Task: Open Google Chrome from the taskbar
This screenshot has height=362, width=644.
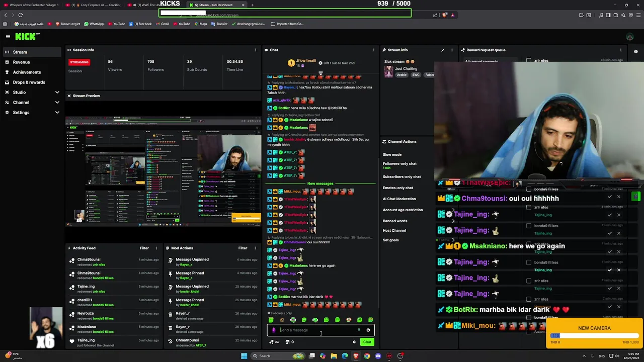Action: (367, 356)
